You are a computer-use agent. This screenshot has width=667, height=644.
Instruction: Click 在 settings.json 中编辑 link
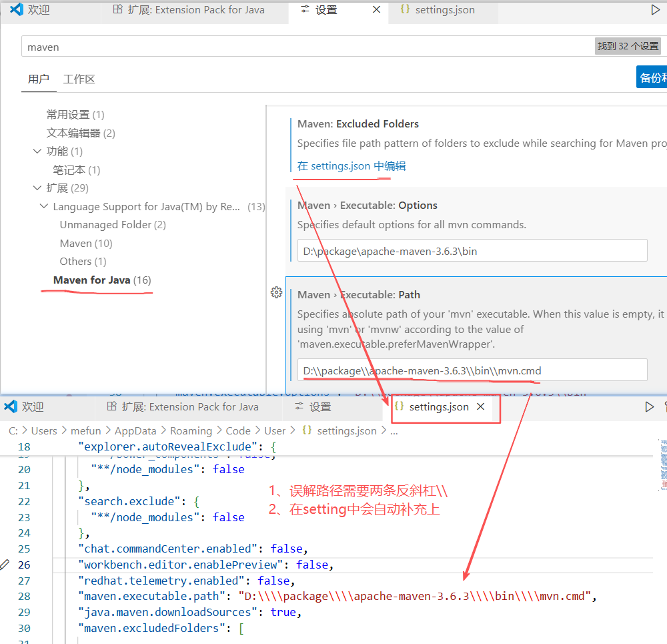(352, 166)
